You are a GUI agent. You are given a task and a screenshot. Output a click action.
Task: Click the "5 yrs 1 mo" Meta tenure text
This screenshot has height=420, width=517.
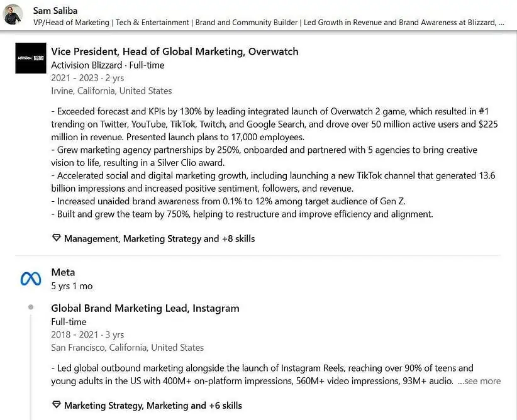pos(72,286)
